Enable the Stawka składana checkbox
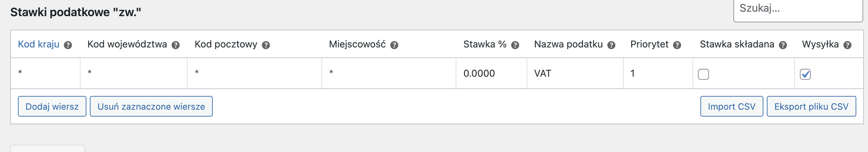 [703, 74]
